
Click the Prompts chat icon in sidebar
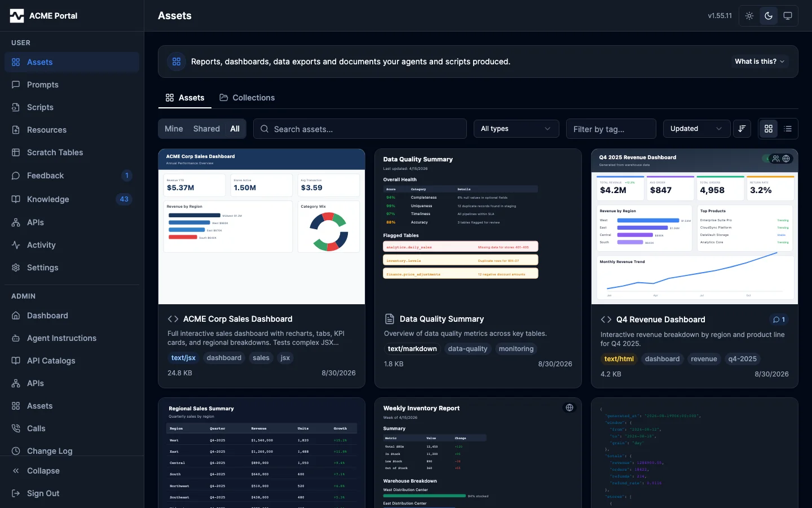(16, 85)
